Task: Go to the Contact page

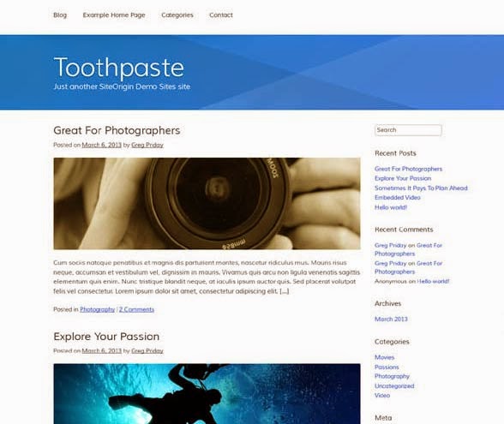Action: click(221, 15)
